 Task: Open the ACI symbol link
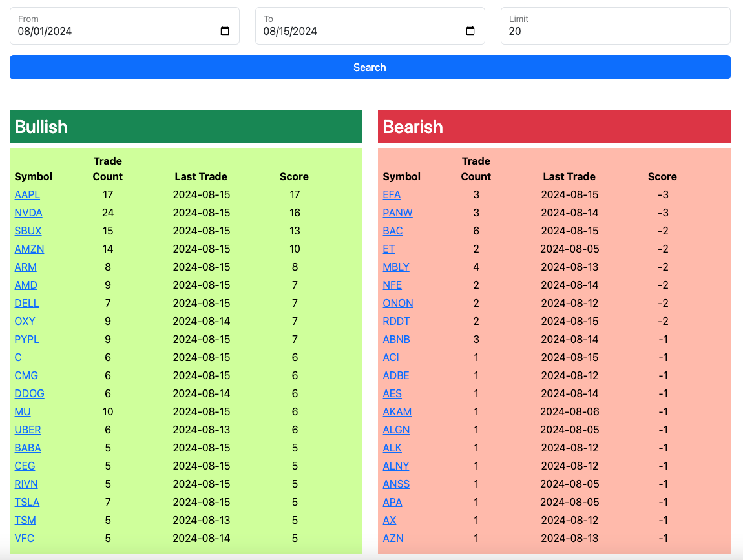click(391, 357)
